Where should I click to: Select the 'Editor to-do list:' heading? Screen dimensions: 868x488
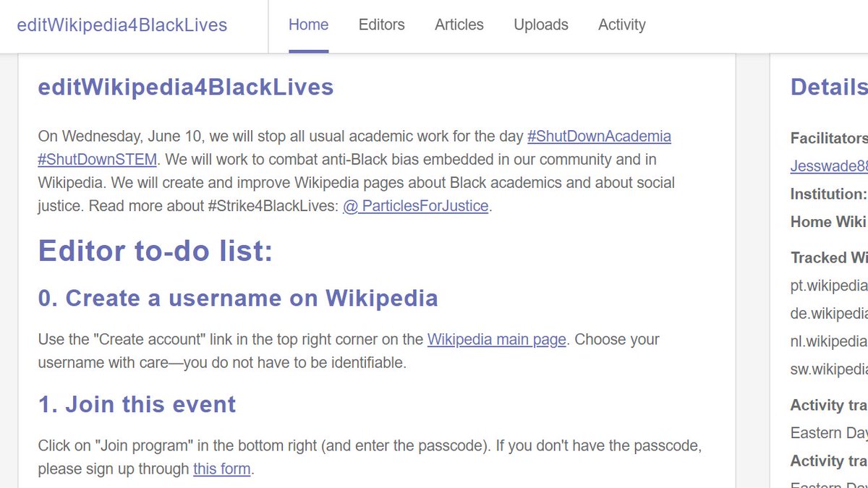pyautogui.click(x=156, y=251)
